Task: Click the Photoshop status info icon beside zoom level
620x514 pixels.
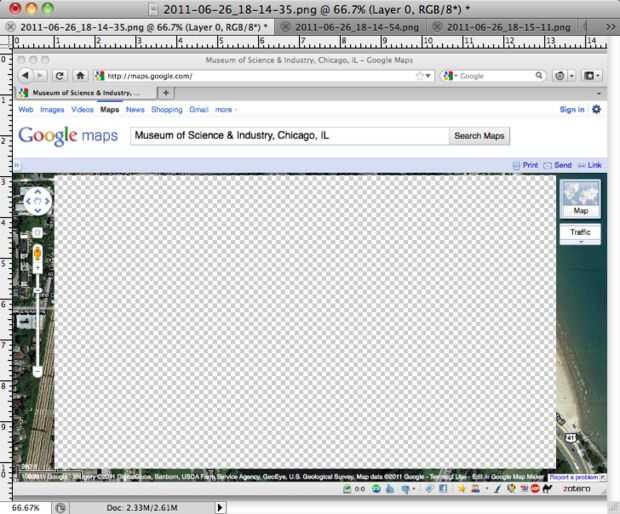Action: point(60,508)
